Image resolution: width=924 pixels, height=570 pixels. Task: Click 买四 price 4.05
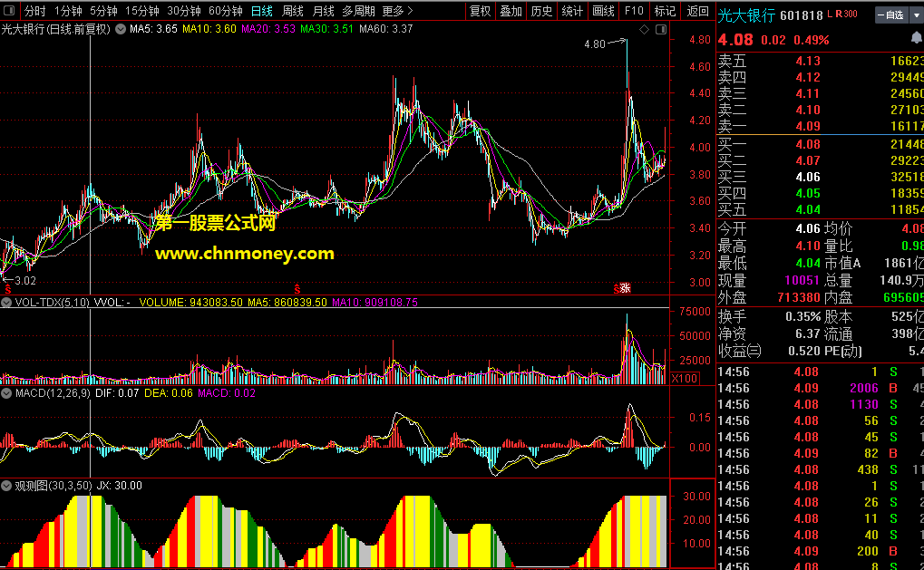click(x=807, y=194)
